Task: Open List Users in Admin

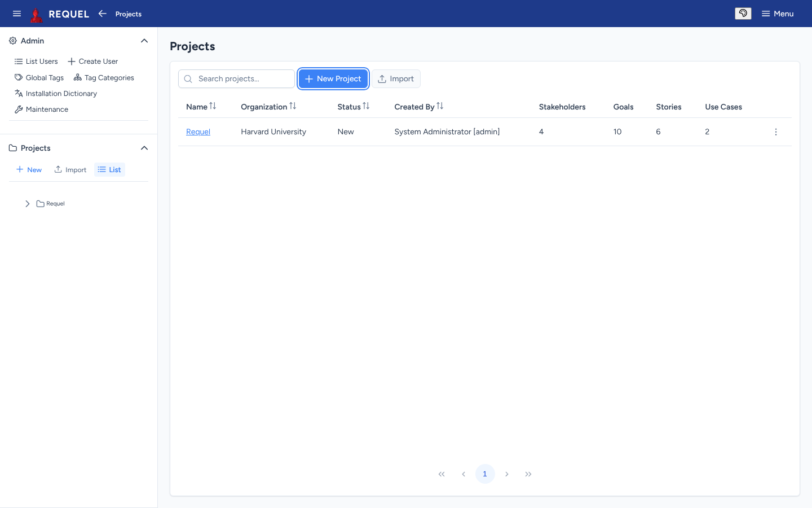Action: point(36,62)
